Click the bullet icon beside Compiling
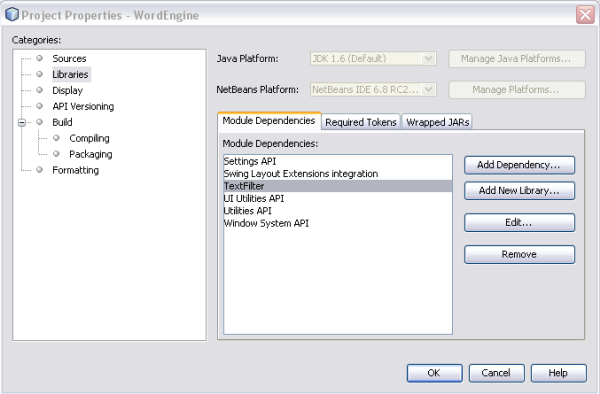Image resolution: width=600 pixels, height=394 pixels. pos(56,138)
